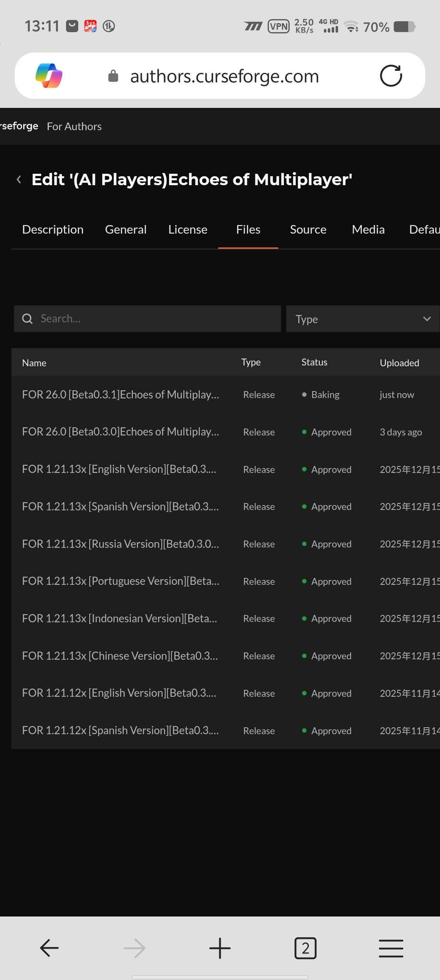Tap the browser forward arrow
Screen dimensions: 440x980
click(134, 948)
